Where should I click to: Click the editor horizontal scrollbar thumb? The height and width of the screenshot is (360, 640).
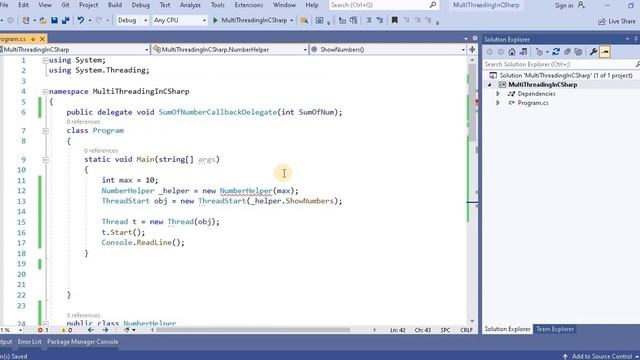coord(253,330)
